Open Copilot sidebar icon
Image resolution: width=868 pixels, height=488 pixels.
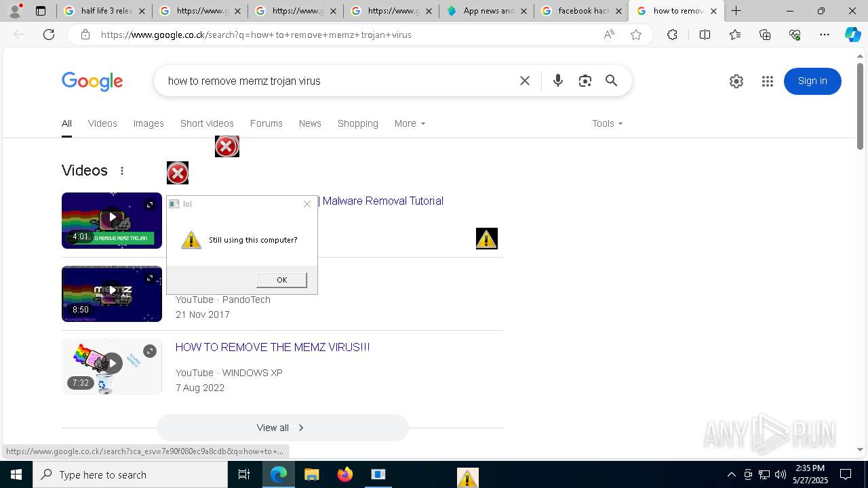tap(852, 35)
